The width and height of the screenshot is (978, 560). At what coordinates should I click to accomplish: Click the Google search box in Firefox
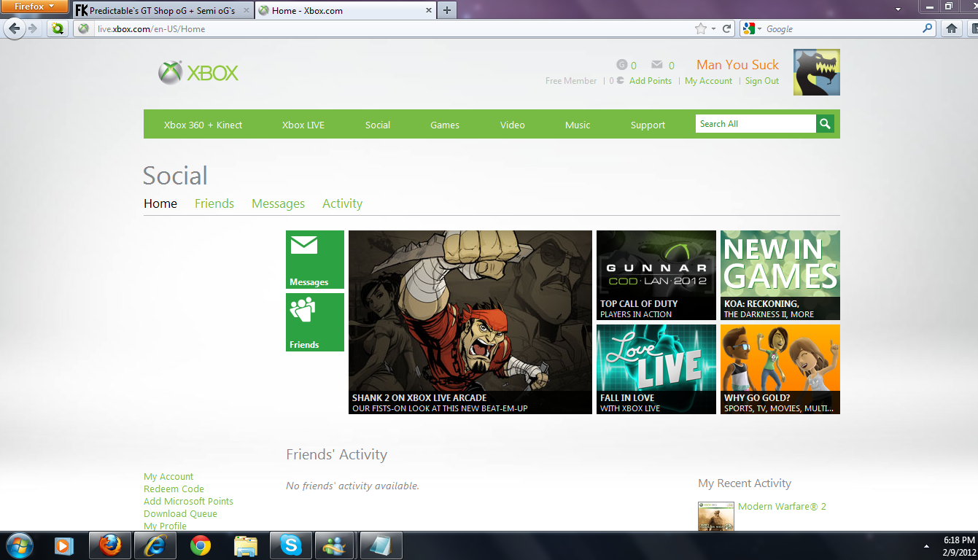(842, 28)
